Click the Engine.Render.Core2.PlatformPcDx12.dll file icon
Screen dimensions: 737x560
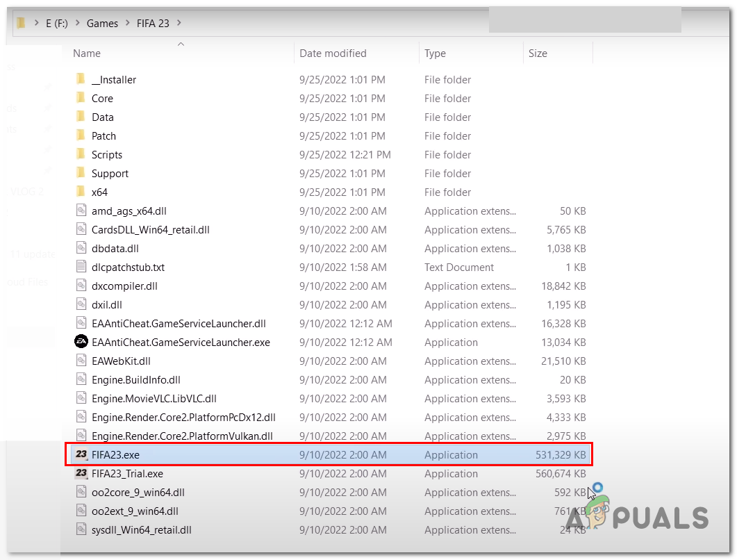click(x=81, y=417)
